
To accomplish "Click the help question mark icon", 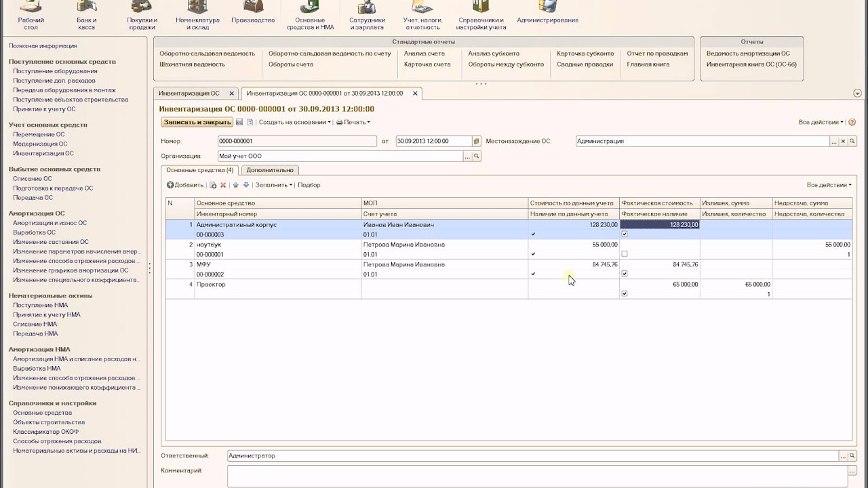I will click(x=852, y=122).
